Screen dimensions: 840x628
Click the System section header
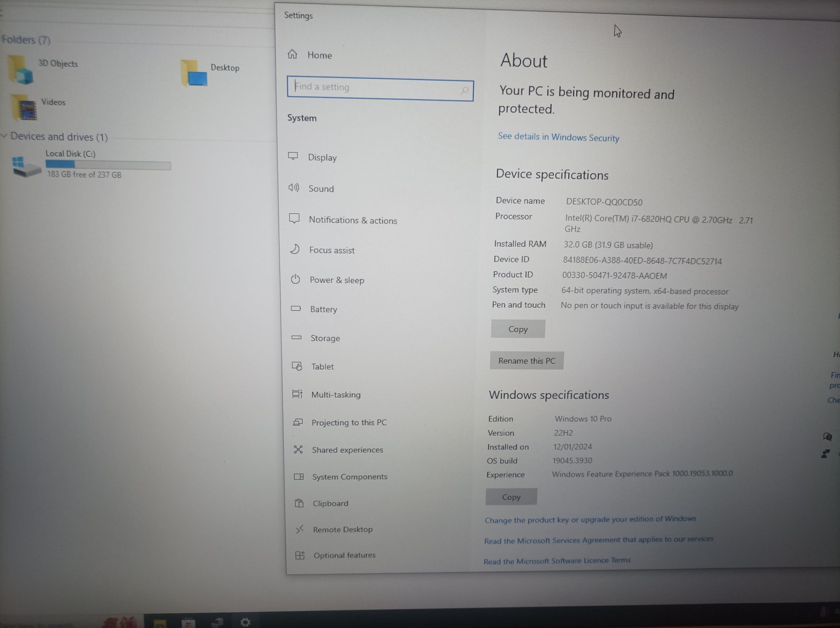pos(302,118)
